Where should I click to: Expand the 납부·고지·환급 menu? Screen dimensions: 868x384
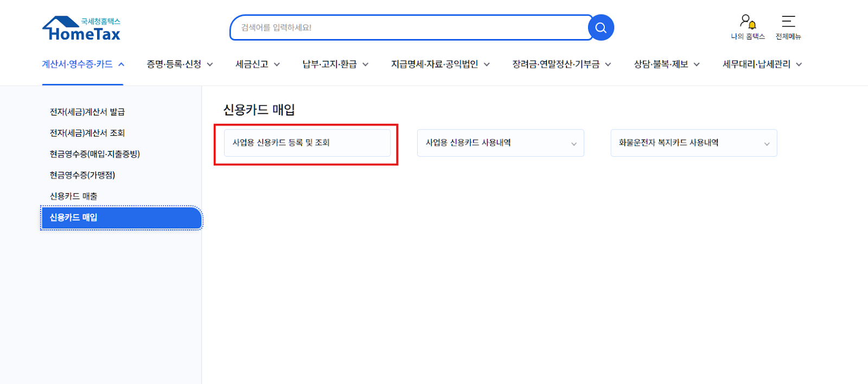pos(335,65)
